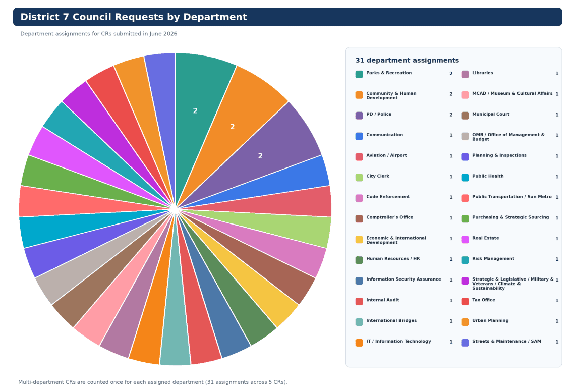
Task: Click the Municipal Court brown swatch
Action: [465, 116]
